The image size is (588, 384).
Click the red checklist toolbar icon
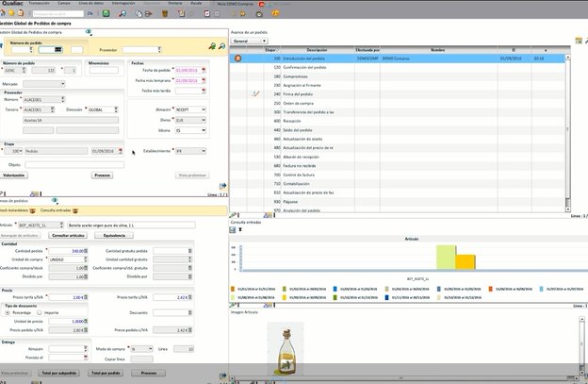tap(207, 14)
